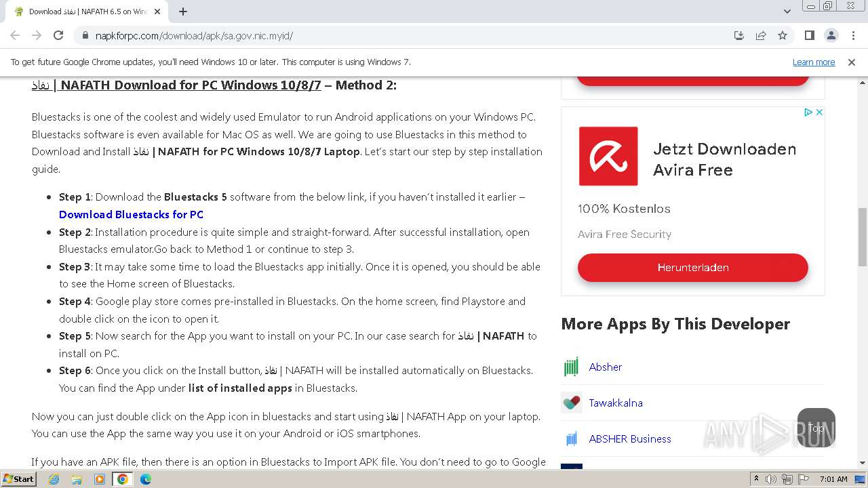Bookmark this tab with star icon
The image size is (868, 488).
(783, 35)
